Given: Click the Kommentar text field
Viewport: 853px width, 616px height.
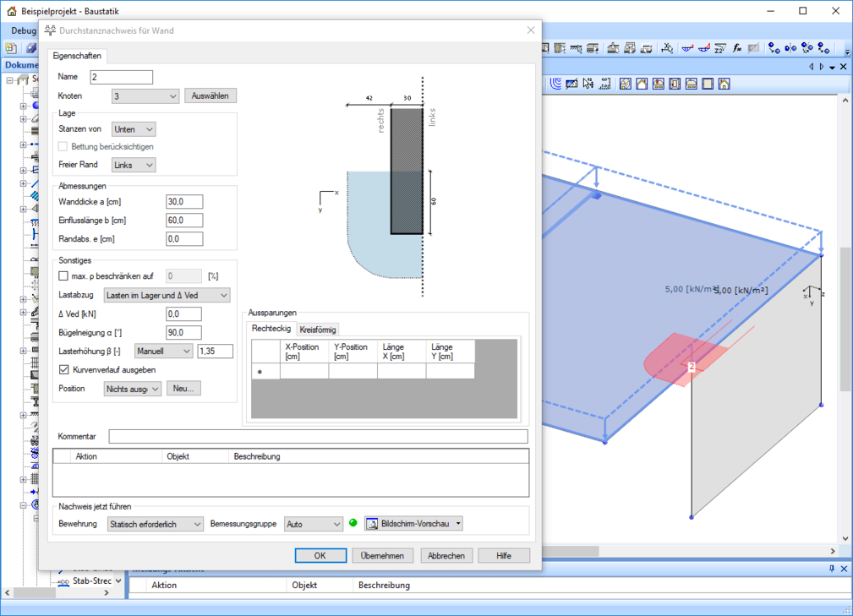Looking at the screenshot, I should (318, 437).
